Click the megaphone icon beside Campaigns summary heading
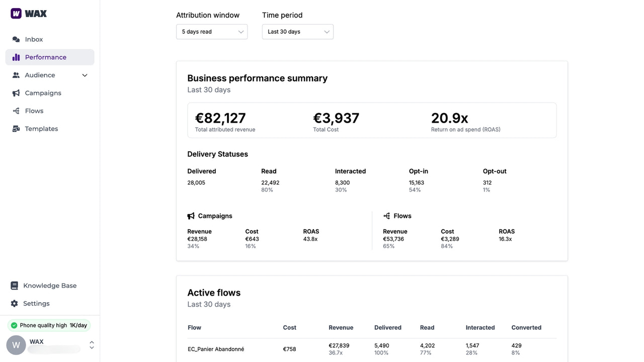644x362 pixels. coord(191,216)
